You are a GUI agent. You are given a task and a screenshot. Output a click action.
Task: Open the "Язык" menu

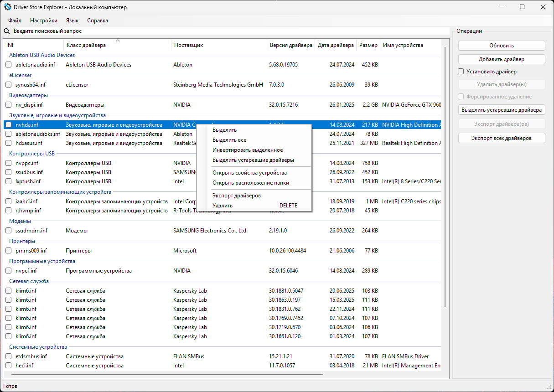coord(72,21)
